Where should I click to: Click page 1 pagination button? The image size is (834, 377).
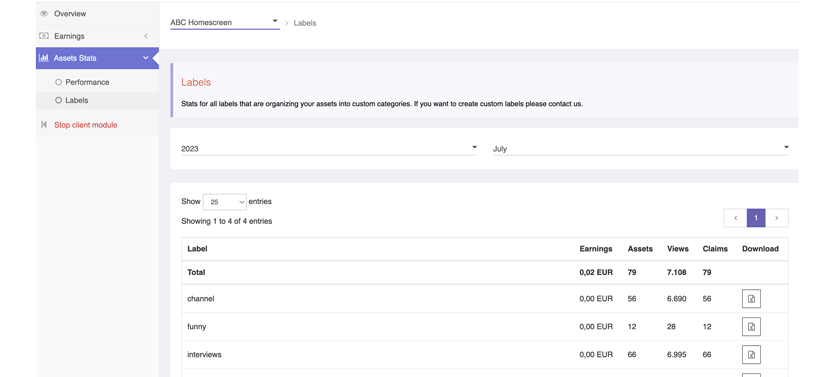756,218
